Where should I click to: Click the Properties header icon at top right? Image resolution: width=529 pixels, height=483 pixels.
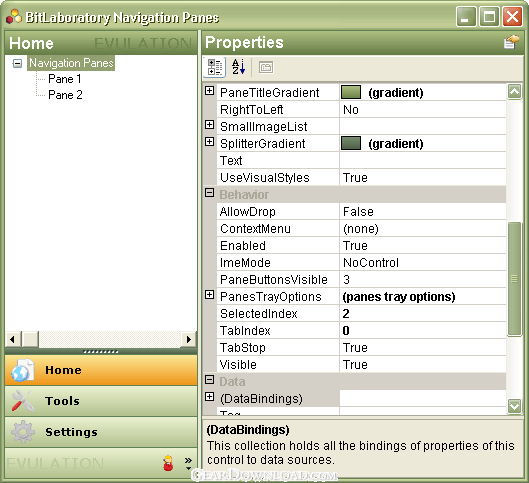511,42
